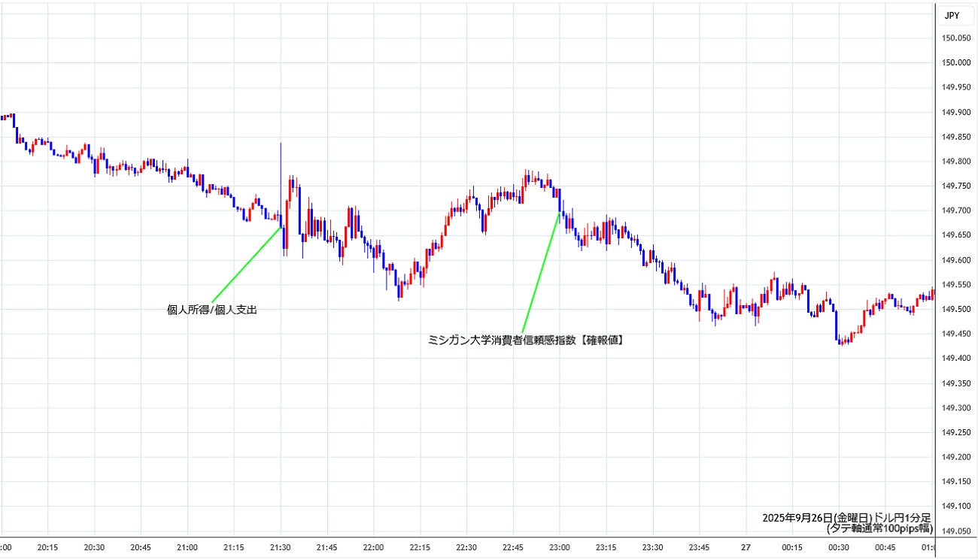This screenshot has width=978, height=560.
Task: Click the 149.200 price axis label
Action: click(x=956, y=458)
